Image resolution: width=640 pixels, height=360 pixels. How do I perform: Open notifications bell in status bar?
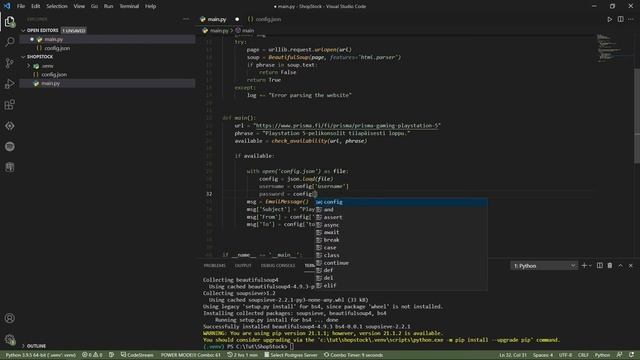[x=631, y=355]
